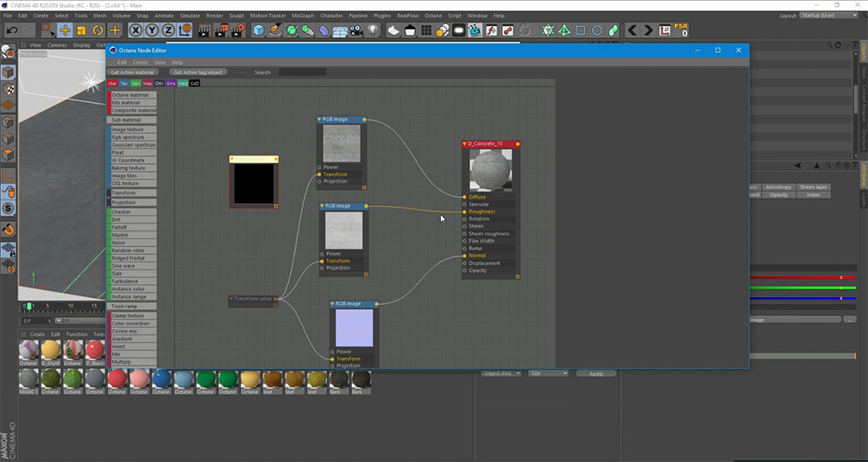
Task: Toggle the red Mat node filter
Action: click(112, 84)
